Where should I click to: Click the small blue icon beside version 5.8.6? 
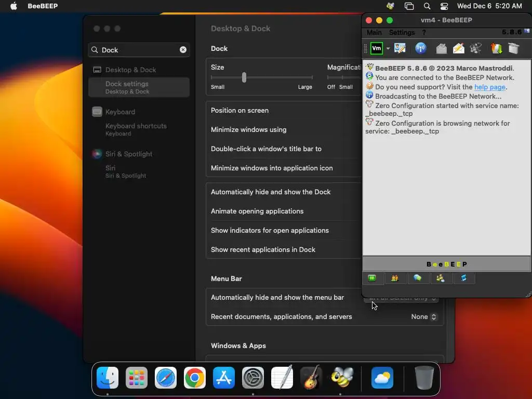pyautogui.click(x=527, y=31)
